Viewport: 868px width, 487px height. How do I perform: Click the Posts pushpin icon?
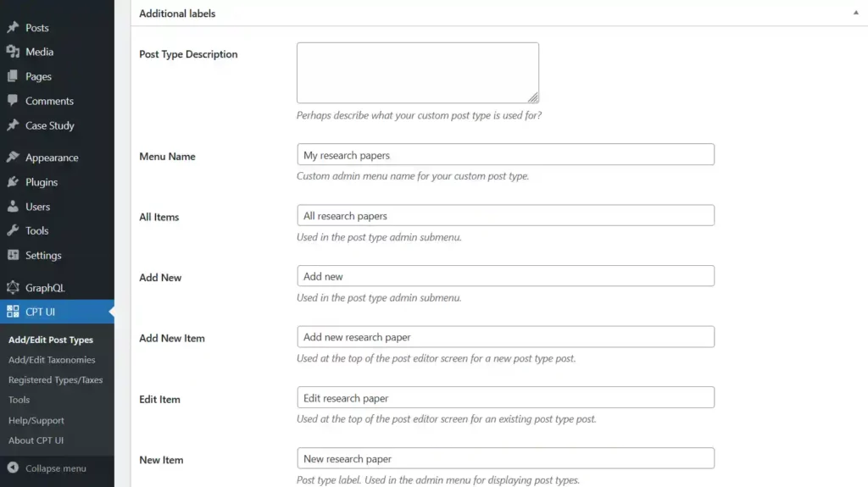13,27
